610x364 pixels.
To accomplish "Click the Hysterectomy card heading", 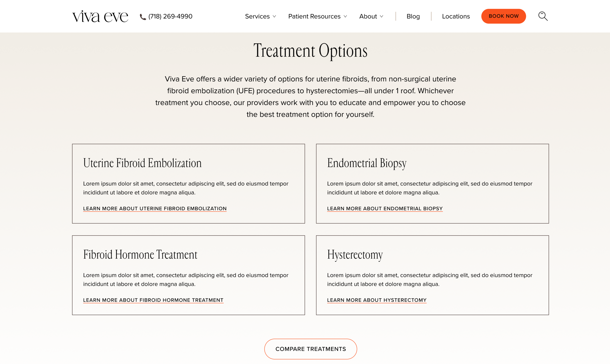I will [x=355, y=255].
